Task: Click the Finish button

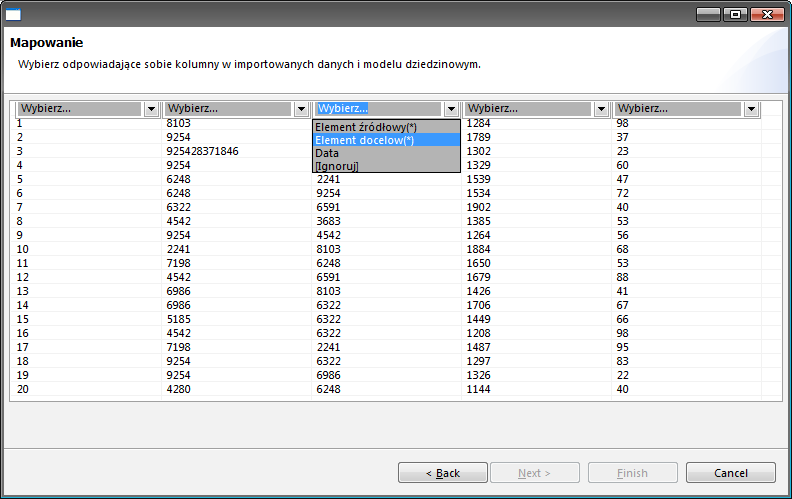Action: click(x=632, y=473)
